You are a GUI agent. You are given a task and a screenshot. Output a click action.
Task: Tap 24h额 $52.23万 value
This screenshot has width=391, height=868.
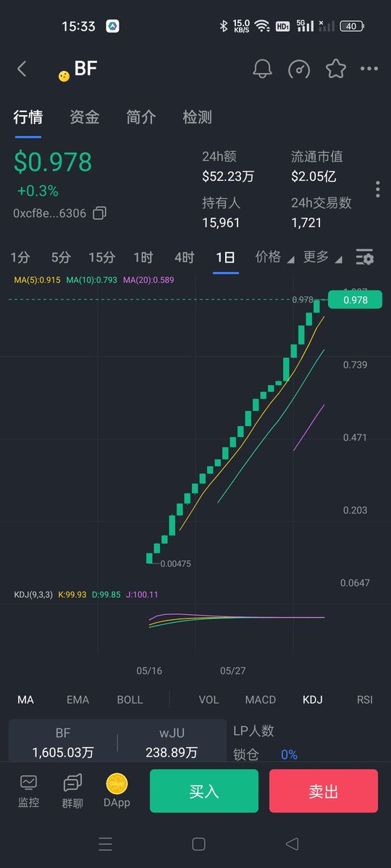point(227,176)
